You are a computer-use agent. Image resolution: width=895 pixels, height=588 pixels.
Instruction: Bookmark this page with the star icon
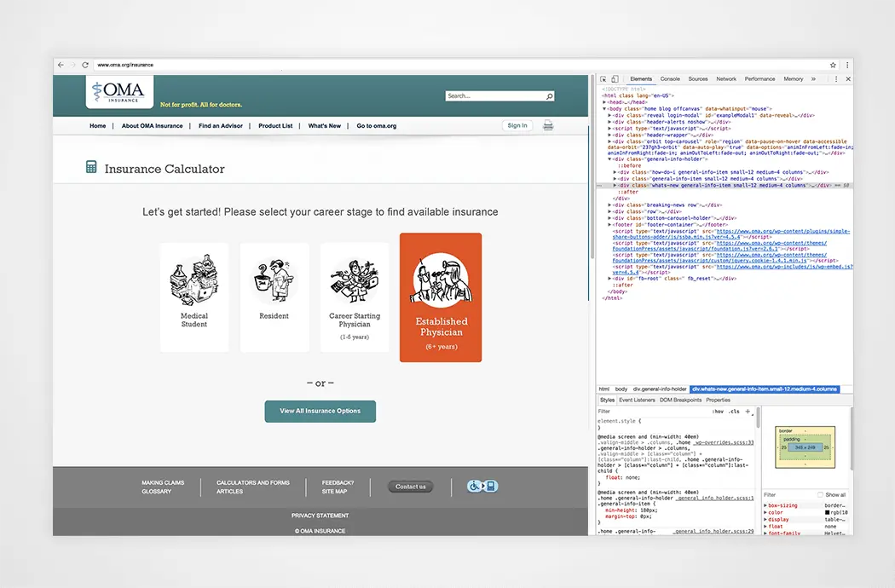[x=833, y=65]
